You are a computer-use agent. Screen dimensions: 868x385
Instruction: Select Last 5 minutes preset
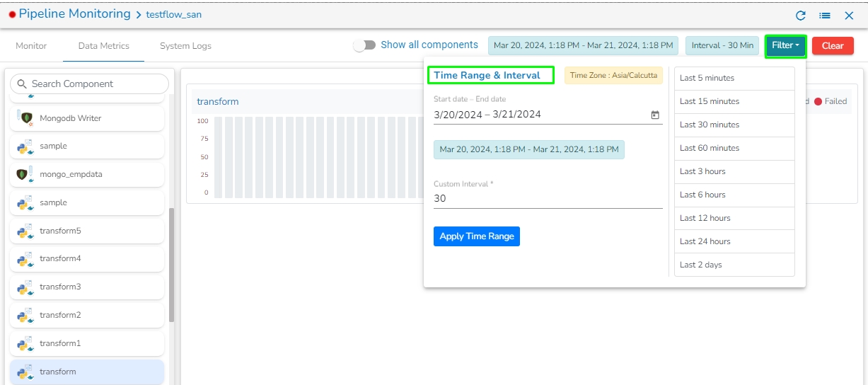(x=734, y=78)
